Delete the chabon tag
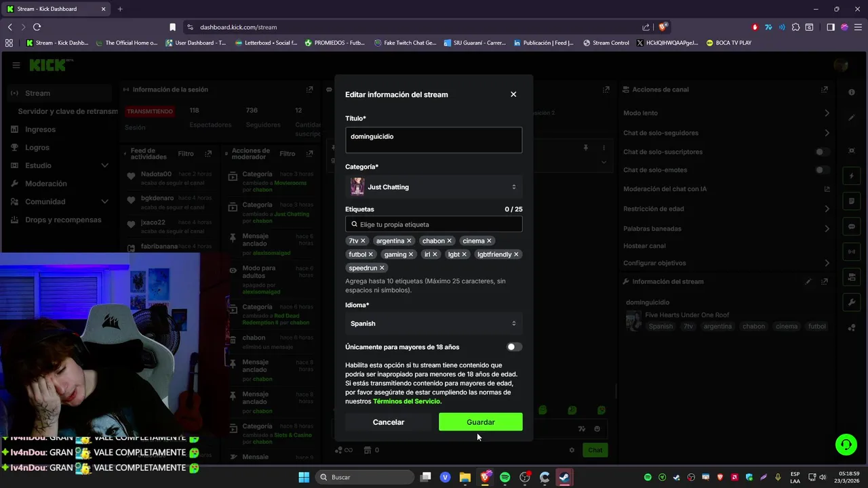 coord(449,241)
